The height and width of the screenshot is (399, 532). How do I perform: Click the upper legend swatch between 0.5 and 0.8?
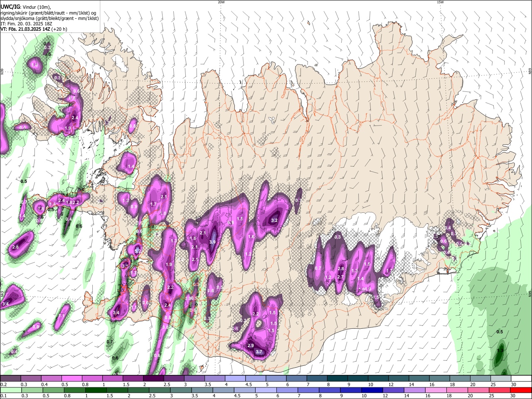72,379
